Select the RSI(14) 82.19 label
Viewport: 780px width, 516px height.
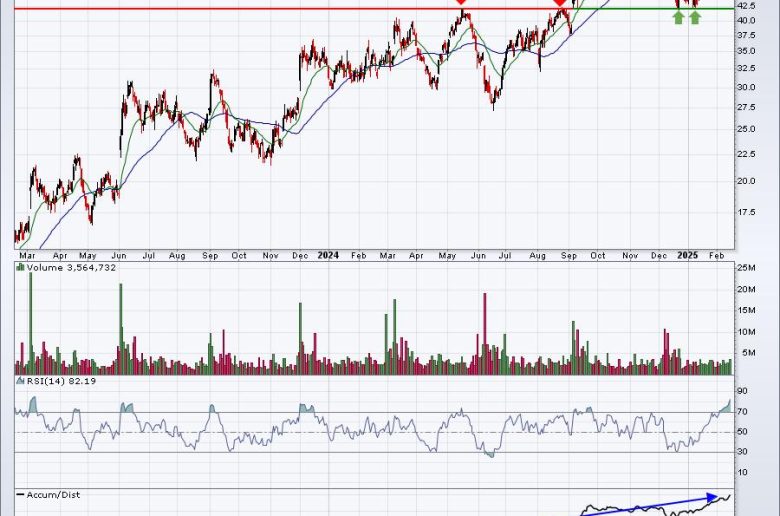tap(61, 381)
